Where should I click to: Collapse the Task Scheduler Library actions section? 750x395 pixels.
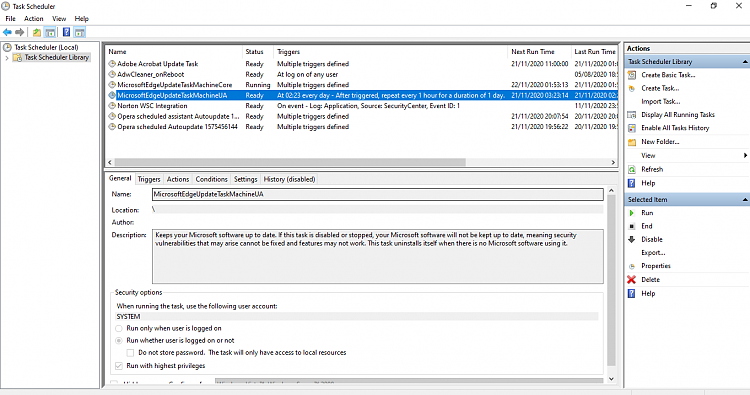745,62
